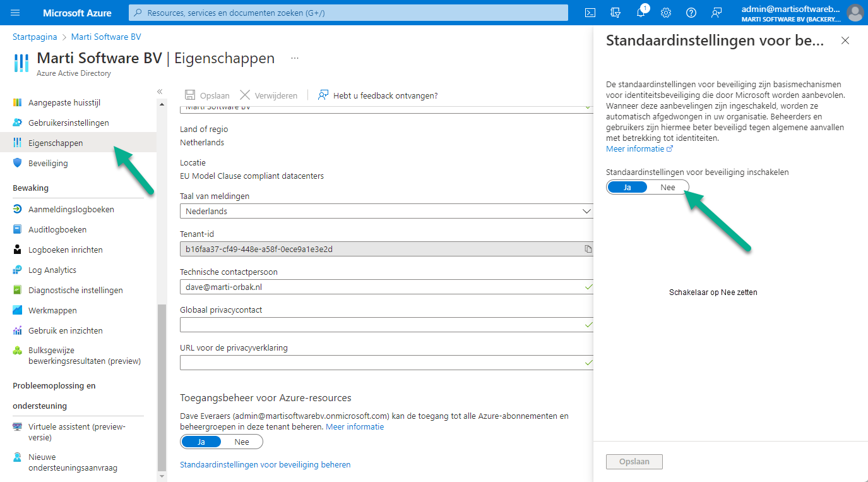This screenshot has height=482, width=868.
Task: Open Taal van meldingen dropdown
Action: (x=387, y=211)
